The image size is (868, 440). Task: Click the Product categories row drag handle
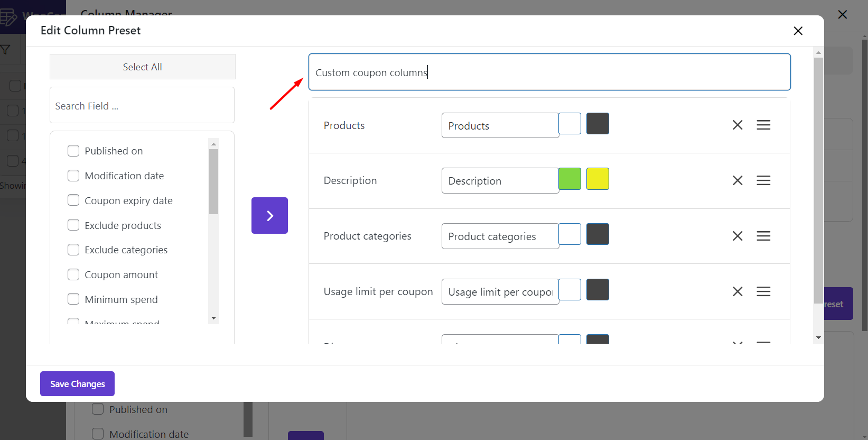pos(763,236)
